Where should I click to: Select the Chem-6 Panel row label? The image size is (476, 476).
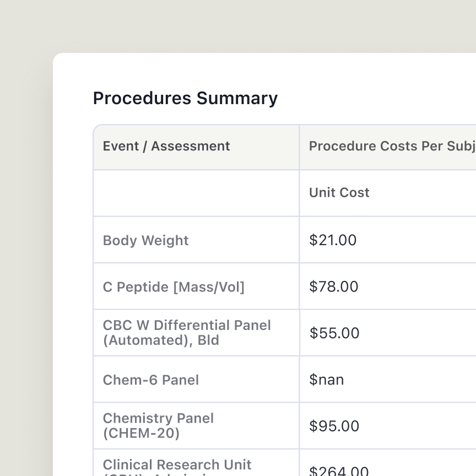point(151,380)
